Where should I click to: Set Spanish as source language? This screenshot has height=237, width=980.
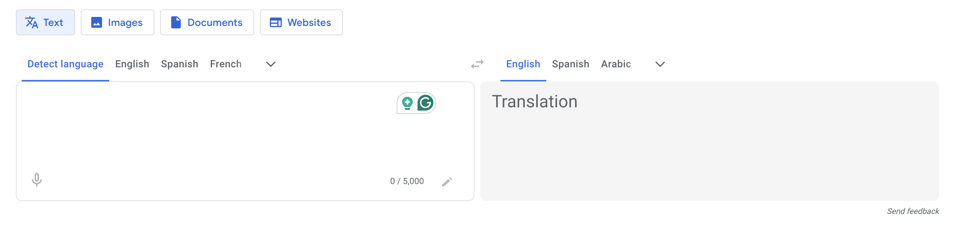[x=180, y=64]
